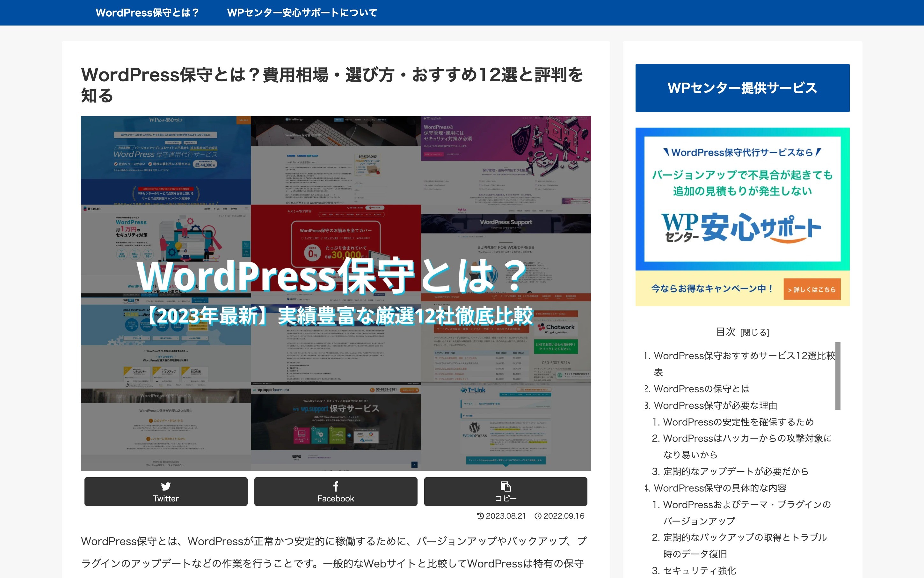Click the clock icon beside 2022.09.16
Screen dimensions: 924x578
pos(538,516)
